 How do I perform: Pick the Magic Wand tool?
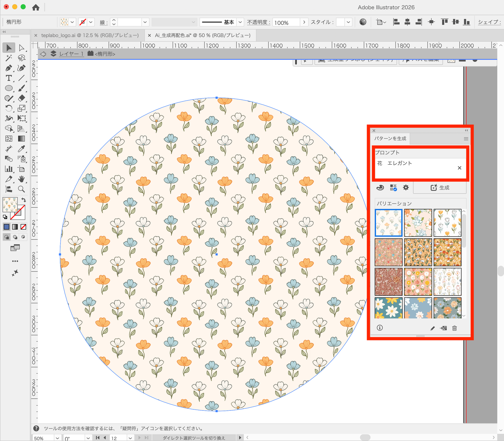(x=9, y=58)
